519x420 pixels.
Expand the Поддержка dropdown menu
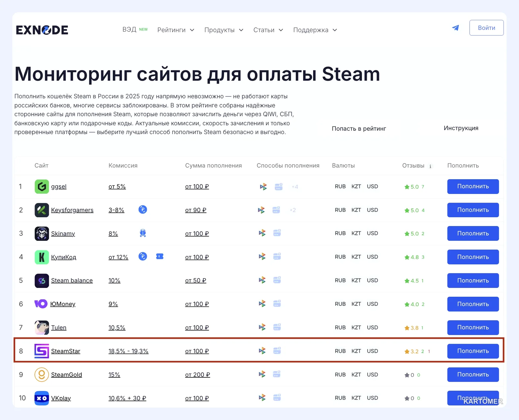click(315, 30)
